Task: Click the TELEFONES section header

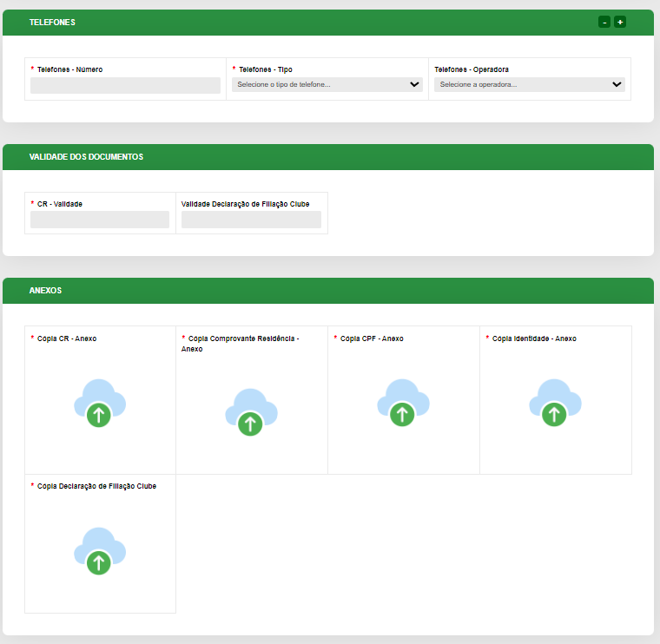Action: (52, 23)
